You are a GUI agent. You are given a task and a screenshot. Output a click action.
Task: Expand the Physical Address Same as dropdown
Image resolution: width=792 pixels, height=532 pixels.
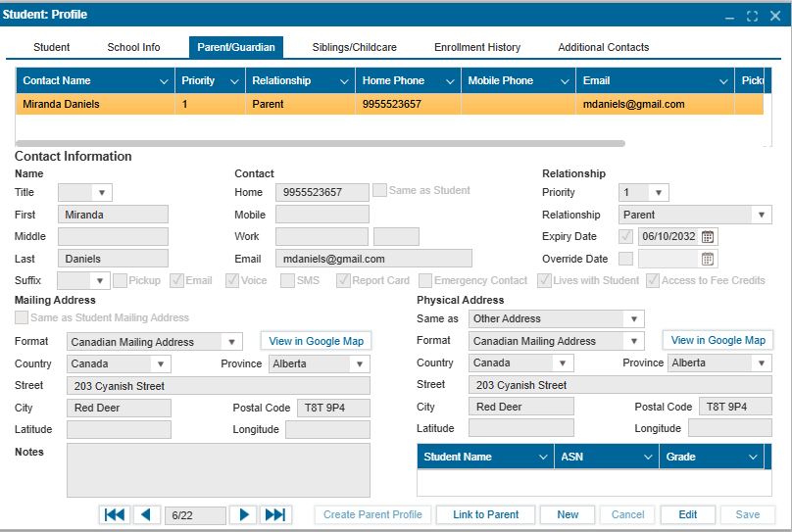pos(634,318)
